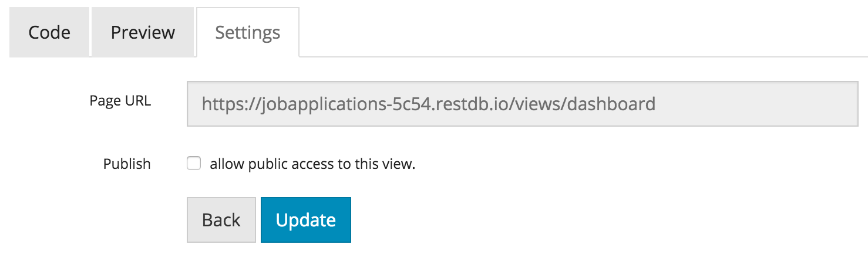Open the Preview tab
This screenshot has width=868, height=258.
[143, 32]
